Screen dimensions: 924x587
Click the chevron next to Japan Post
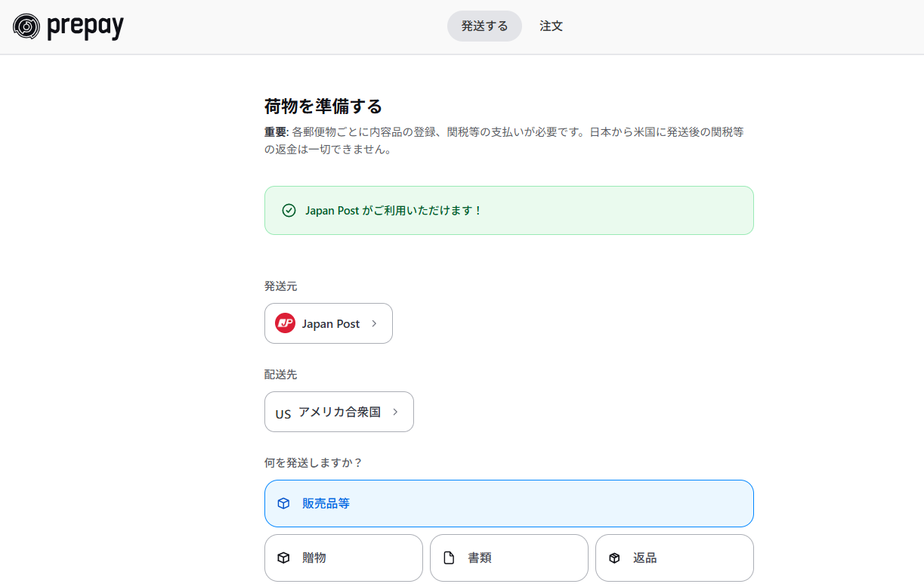click(374, 323)
